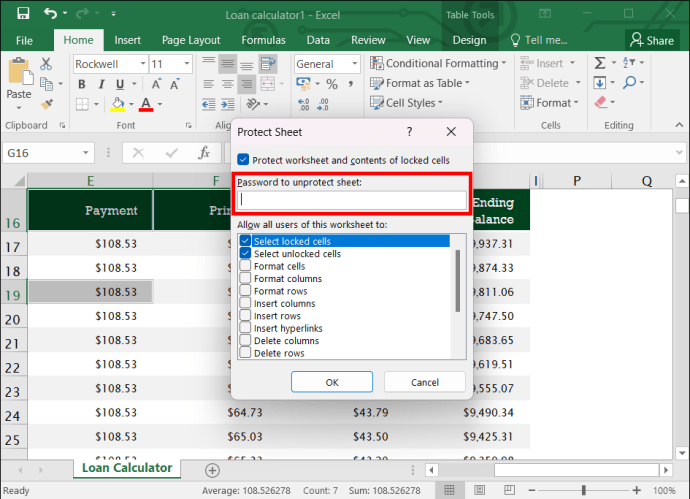Enable Format cells permission

coord(246,266)
